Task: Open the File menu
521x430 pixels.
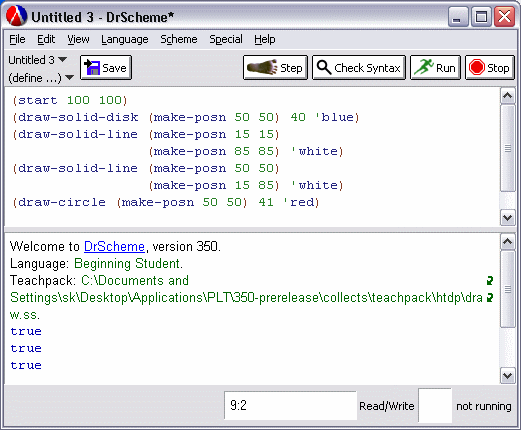Action: coord(17,39)
